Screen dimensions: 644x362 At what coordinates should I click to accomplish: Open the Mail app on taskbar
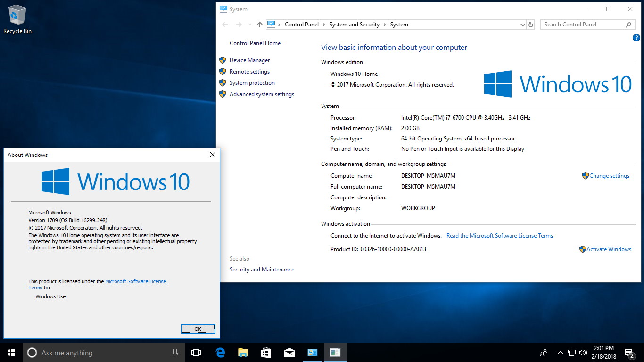[289, 353]
